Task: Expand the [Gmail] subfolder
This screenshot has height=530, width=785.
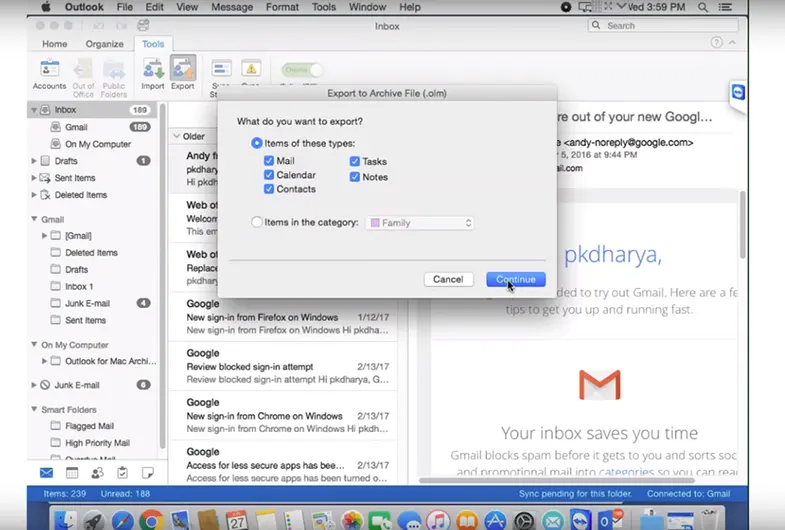Action: (x=45, y=235)
